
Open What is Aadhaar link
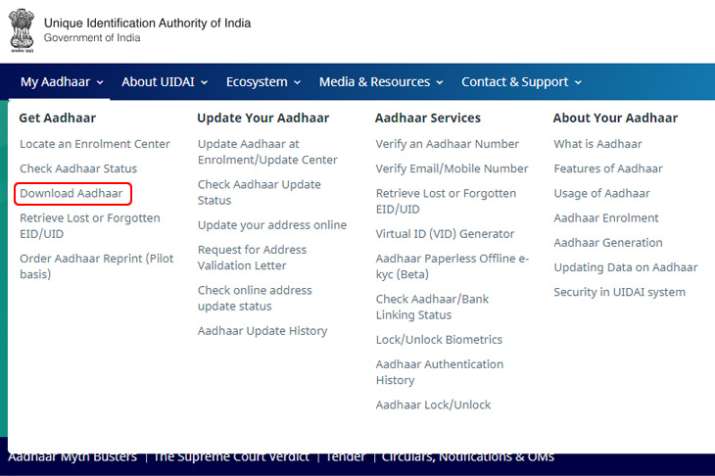[x=598, y=144]
